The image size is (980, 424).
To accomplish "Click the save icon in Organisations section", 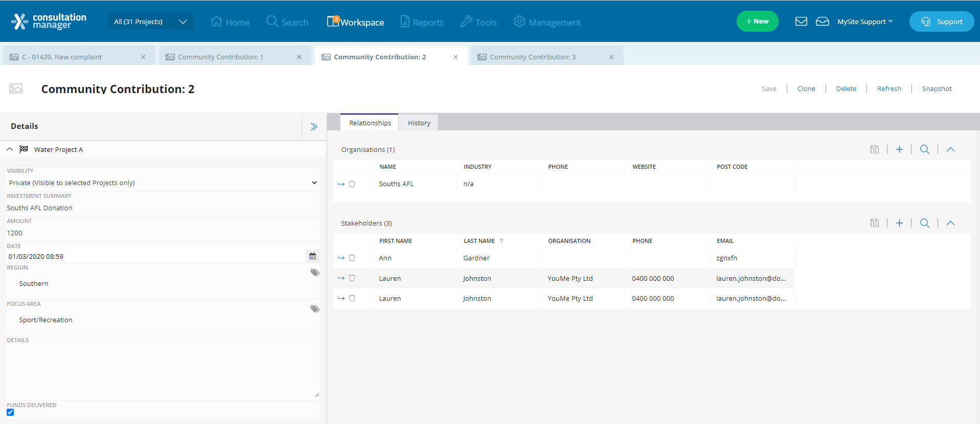I will 875,149.
